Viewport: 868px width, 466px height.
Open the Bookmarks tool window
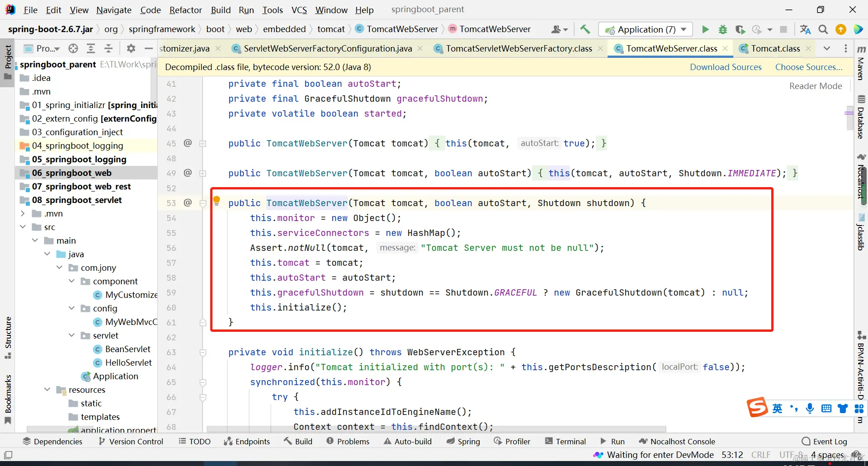pyautogui.click(x=8, y=399)
